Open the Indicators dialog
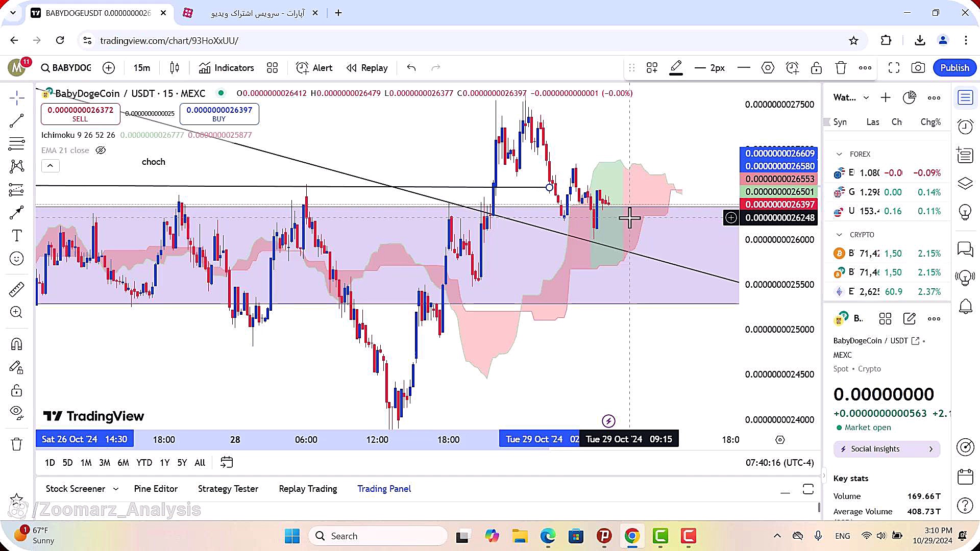 227,68
